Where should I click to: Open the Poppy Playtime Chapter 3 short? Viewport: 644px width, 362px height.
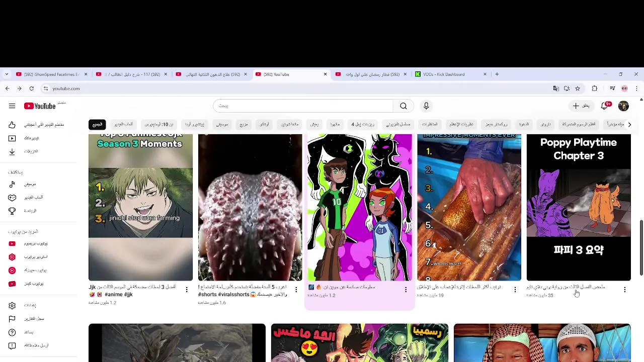579,207
